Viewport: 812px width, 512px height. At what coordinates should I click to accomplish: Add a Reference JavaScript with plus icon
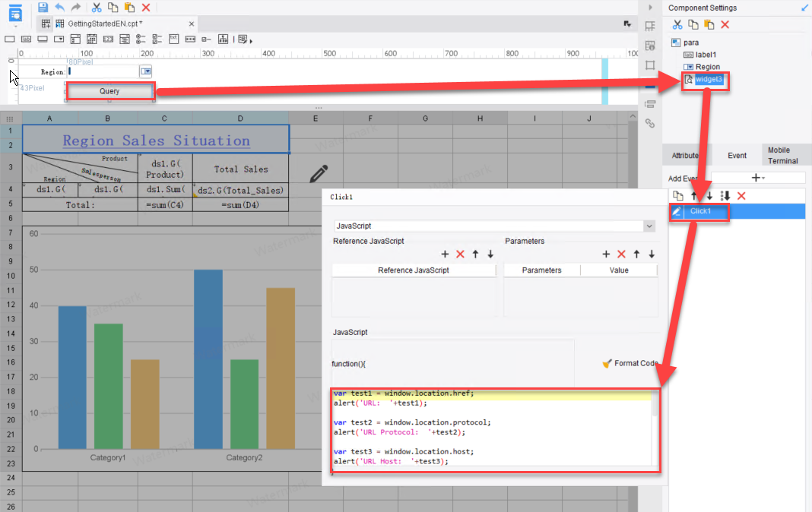445,254
